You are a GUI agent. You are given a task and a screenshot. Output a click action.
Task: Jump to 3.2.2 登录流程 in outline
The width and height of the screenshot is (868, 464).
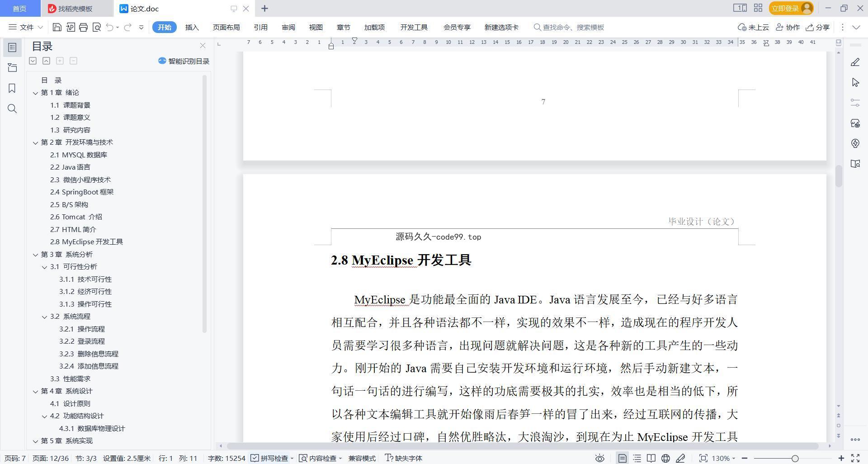(82, 341)
